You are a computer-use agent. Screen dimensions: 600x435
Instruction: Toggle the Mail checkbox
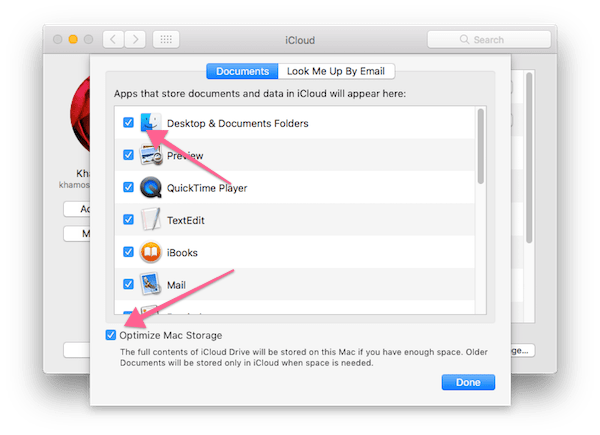tap(129, 284)
